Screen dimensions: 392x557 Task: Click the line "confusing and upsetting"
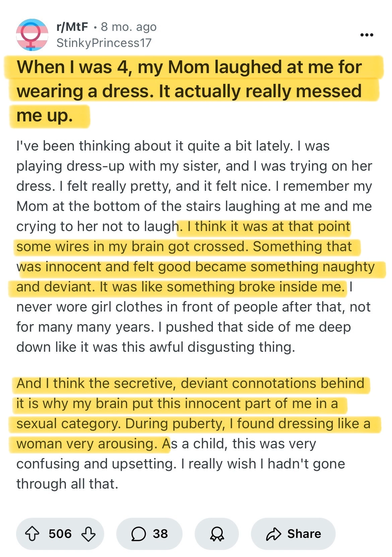coord(181,464)
